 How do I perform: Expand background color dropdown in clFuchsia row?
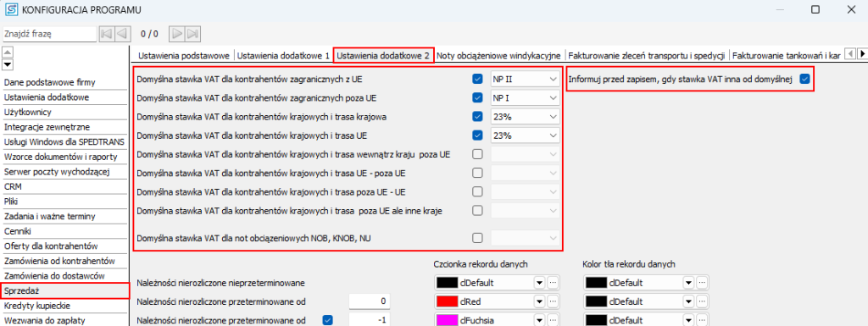(688, 320)
